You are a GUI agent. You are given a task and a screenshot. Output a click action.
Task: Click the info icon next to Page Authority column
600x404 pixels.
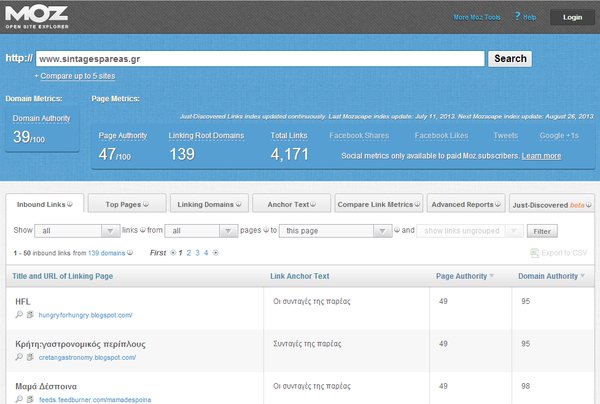point(492,276)
